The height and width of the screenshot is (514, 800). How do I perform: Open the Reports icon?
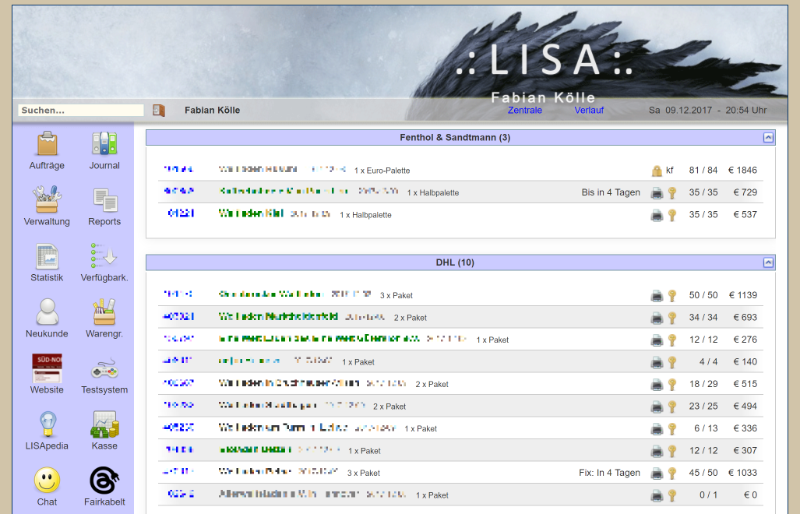click(x=104, y=201)
